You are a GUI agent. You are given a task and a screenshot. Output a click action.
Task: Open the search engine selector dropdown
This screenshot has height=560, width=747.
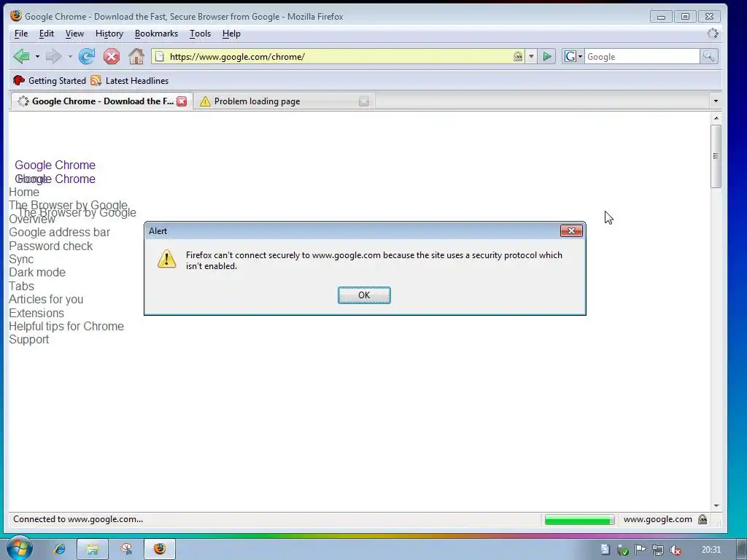pyautogui.click(x=573, y=57)
